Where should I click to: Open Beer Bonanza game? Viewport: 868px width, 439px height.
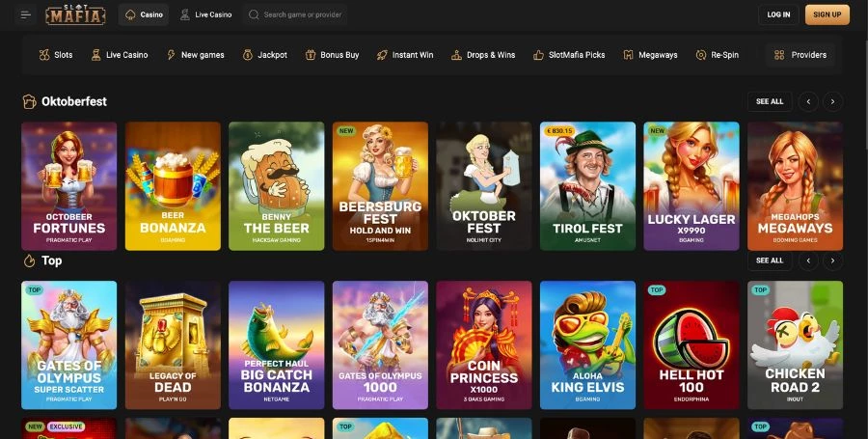(173, 186)
